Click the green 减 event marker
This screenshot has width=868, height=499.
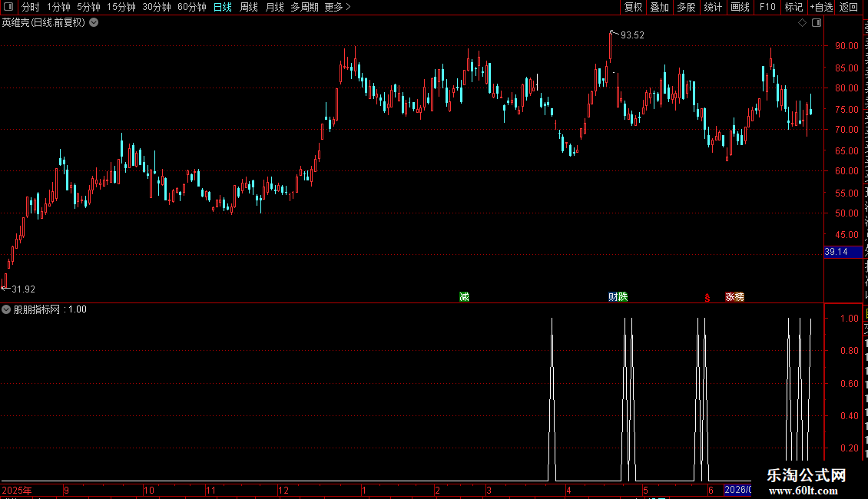pyautogui.click(x=465, y=297)
